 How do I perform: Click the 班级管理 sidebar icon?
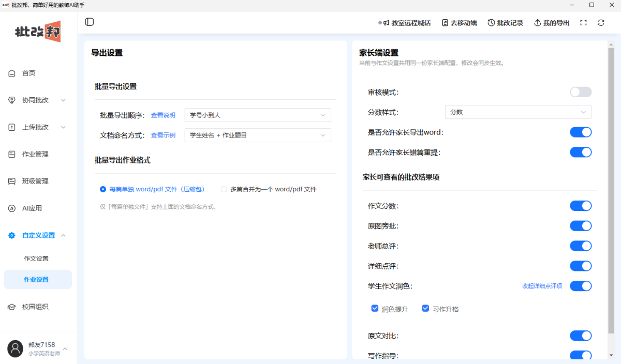tap(12, 181)
